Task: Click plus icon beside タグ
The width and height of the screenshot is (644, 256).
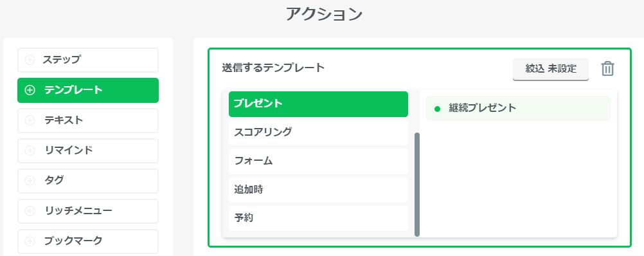Action: (x=30, y=181)
